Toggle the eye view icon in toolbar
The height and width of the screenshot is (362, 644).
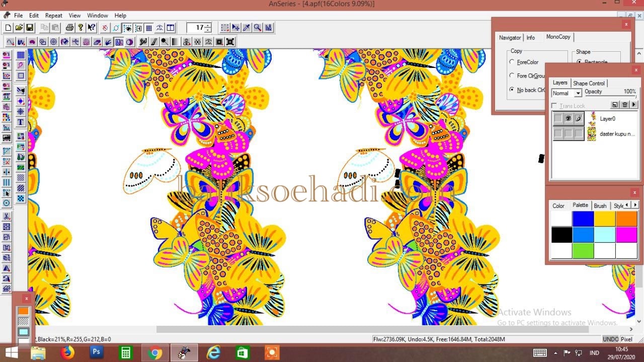tap(128, 28)
